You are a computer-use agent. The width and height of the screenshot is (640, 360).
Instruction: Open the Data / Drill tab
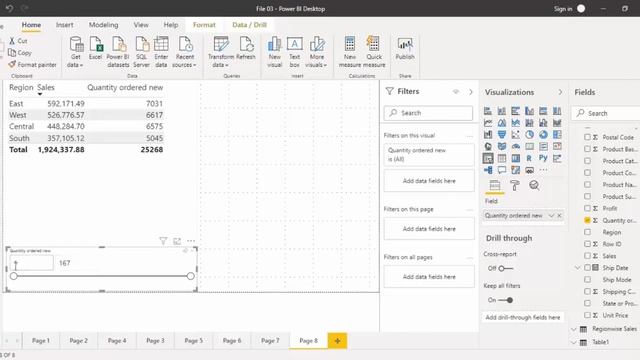coord(249,25)
